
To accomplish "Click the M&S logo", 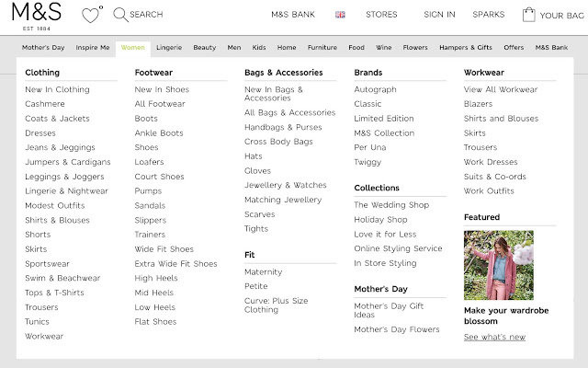I will [40, 16].
